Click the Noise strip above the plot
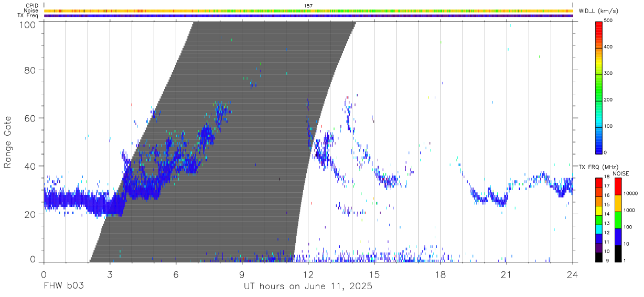 tap(308, 10)
